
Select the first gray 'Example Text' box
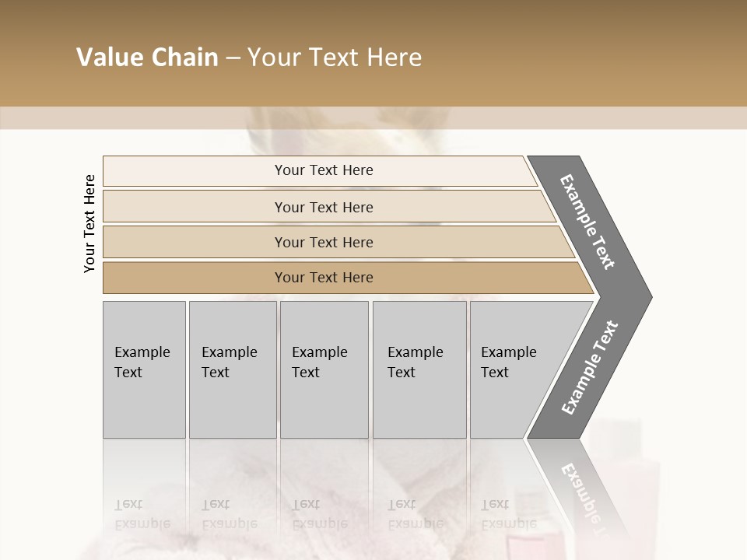tap(145, 369)
